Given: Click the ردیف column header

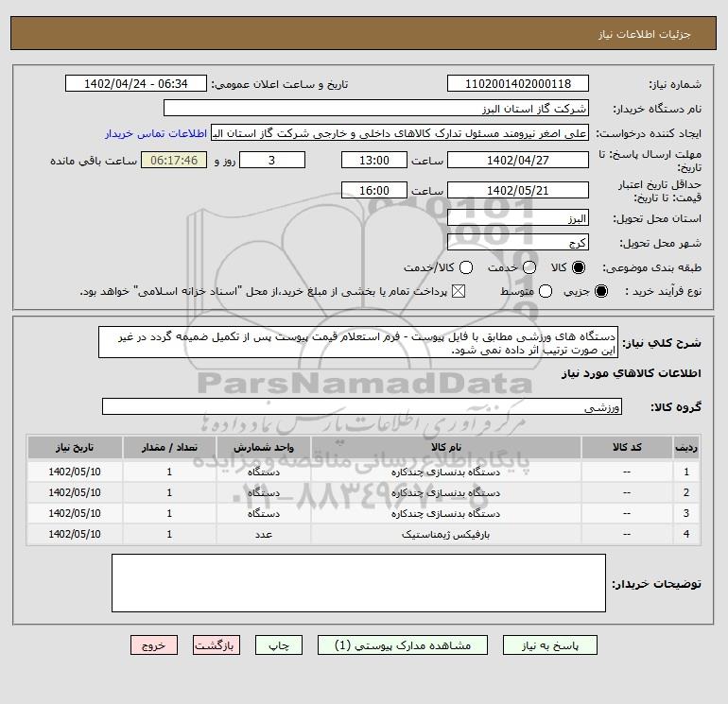Looking at the screenshot, I should (x=686, y=448).
